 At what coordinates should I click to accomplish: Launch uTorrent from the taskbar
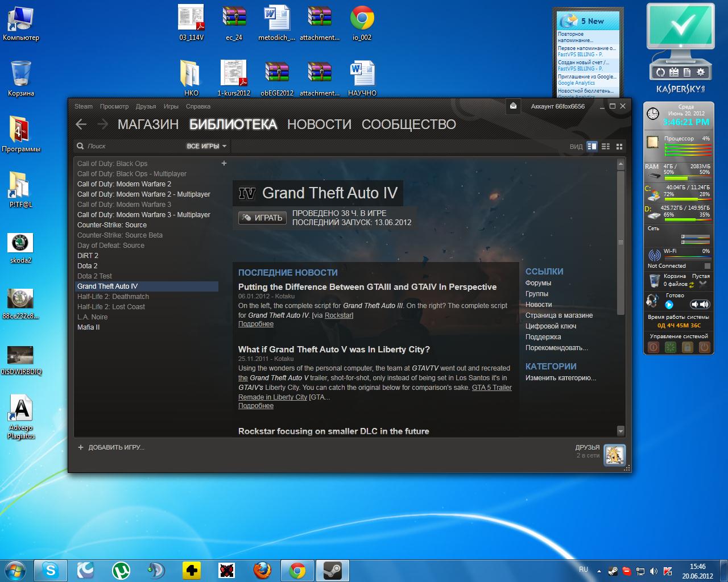121,570
